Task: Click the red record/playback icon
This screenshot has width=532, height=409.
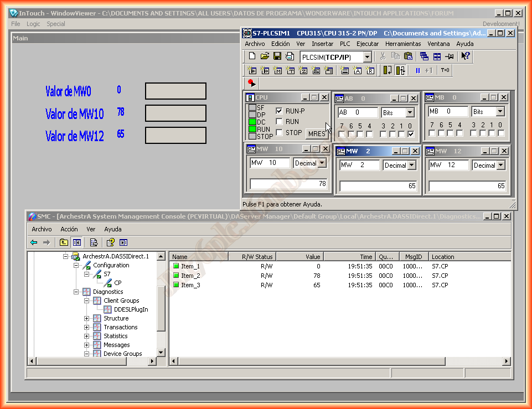Action: pyautogui.click(x=252, y=84)
